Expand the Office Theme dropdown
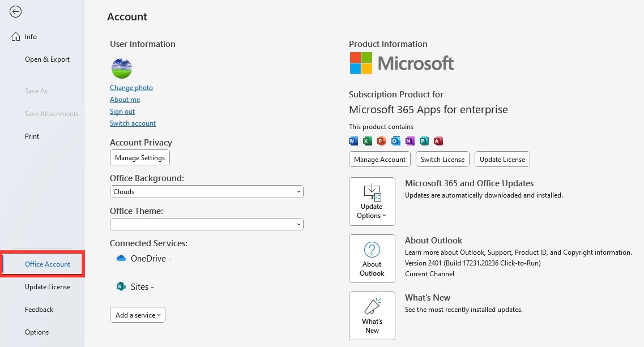The width and height of the screenshot is (644, 347). pyautogui.click(x=207, y=224)
